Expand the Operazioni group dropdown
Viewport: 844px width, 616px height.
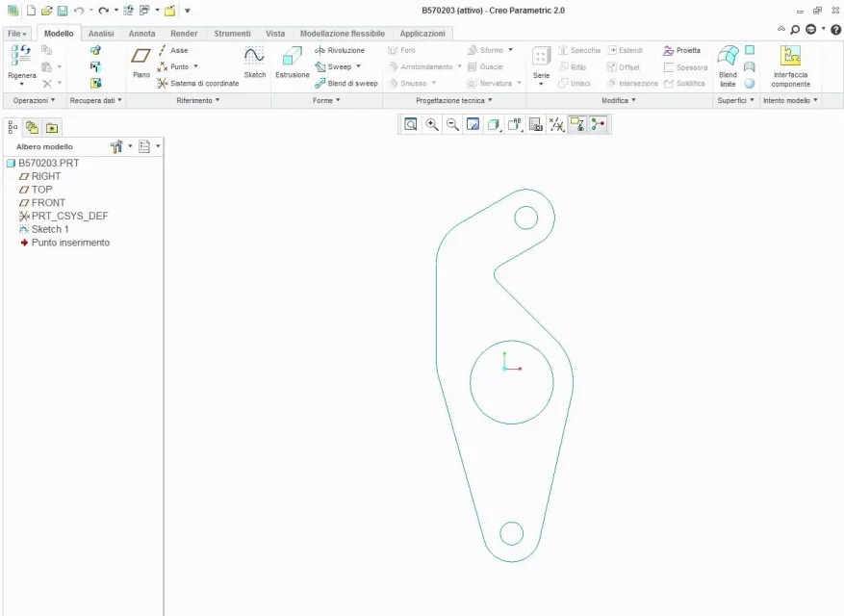34,100
